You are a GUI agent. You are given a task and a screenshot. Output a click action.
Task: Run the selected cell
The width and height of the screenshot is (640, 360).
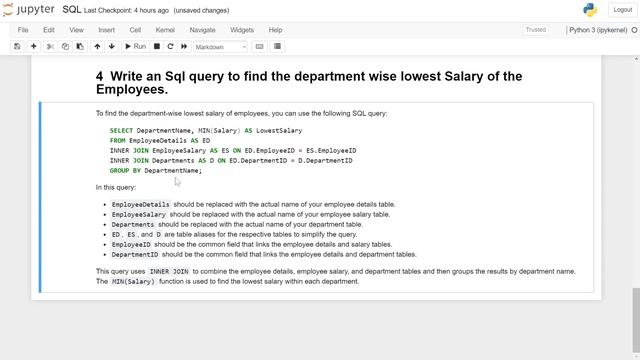[135, 47]
